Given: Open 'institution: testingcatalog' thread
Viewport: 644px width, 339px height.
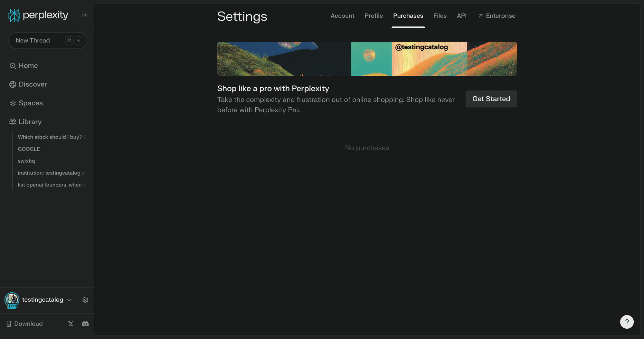Looking at the screenshot, I should click(x=52, y=173).
